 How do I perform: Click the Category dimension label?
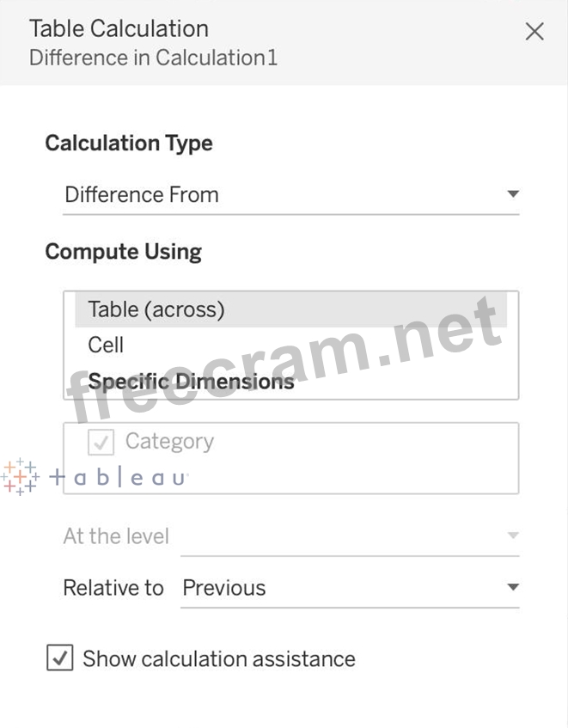(x=169, y=442)
